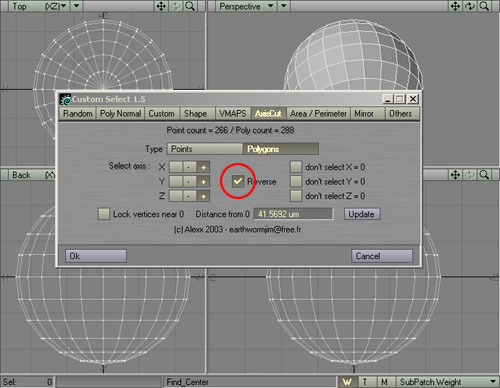Close the Custom Select dialog
Image resolution: width=500 pixels, height=388 pixels.
point(413,99)
